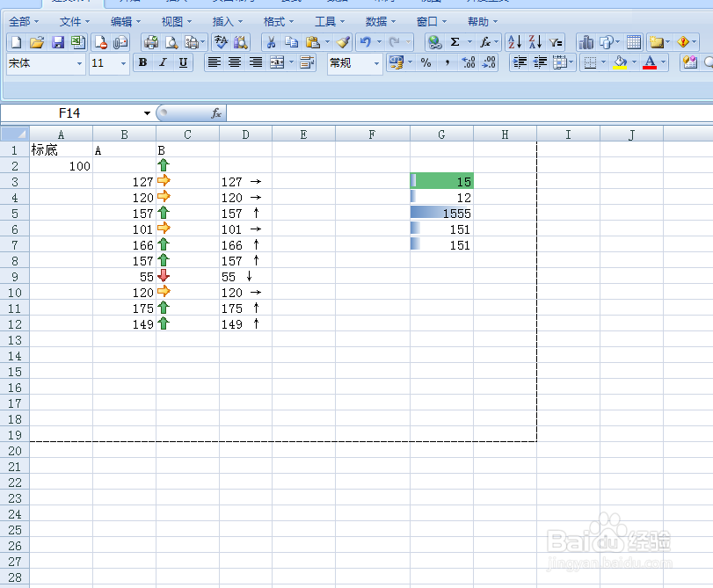Click the Print Preview icon

[171, 42]
